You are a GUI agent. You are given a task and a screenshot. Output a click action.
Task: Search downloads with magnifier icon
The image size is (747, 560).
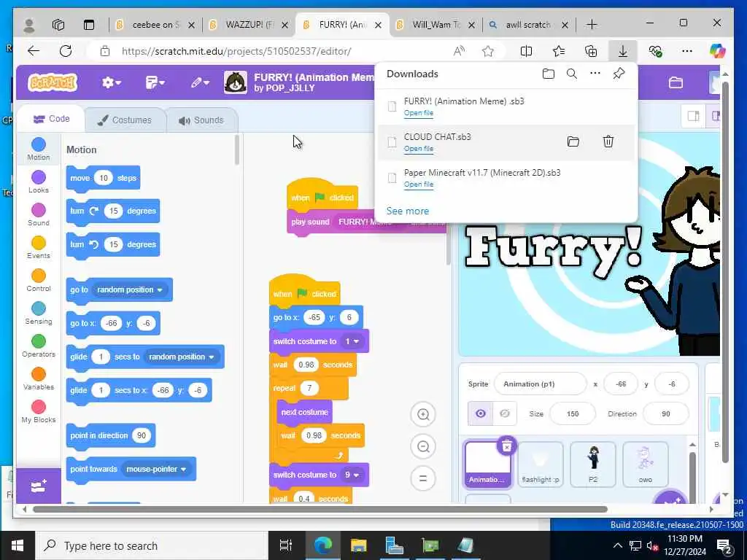point(572,74)
